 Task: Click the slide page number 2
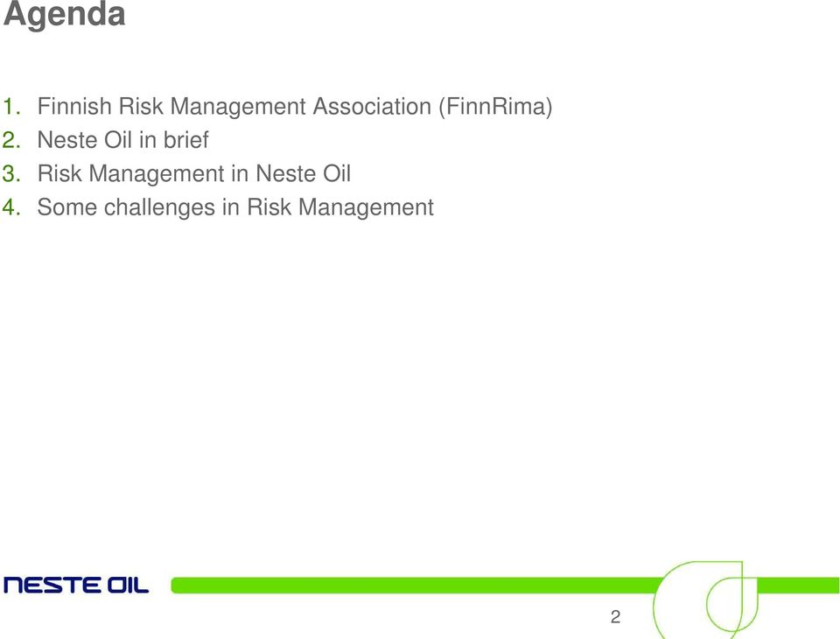(615, 617)
